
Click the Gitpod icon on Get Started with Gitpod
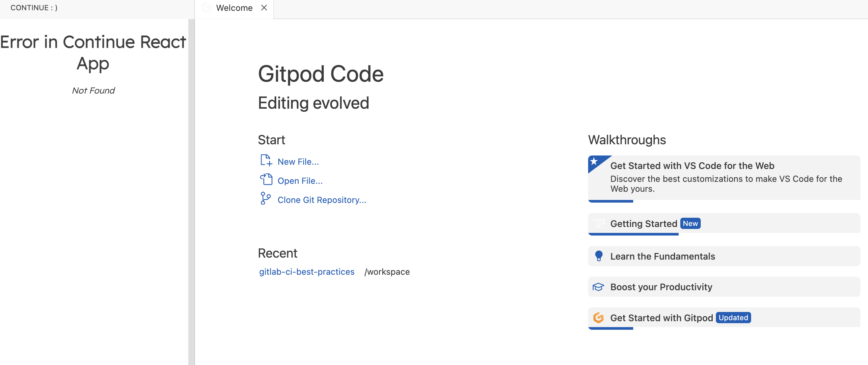(599, 318)
